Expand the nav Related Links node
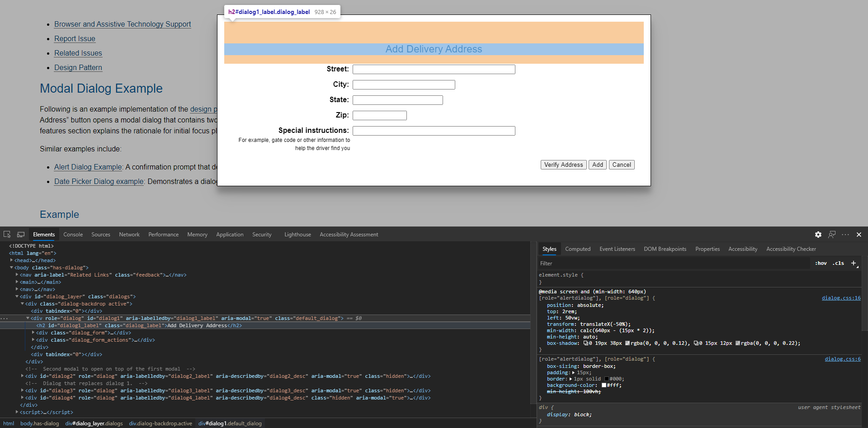This screenshot has height=428, width=868. click(17, 275)
